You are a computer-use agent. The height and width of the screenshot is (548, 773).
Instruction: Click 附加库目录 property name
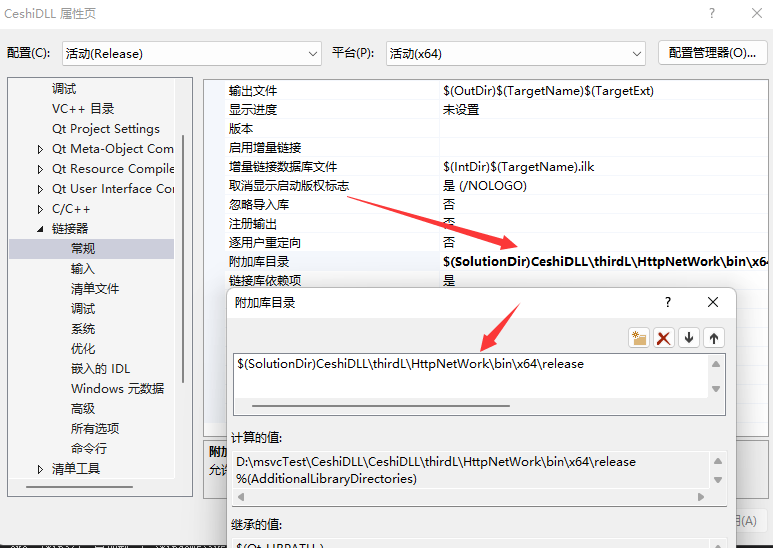[x=259, y=262]
